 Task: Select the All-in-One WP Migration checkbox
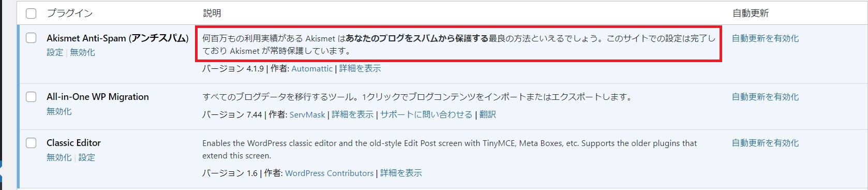tap(31, 97)
